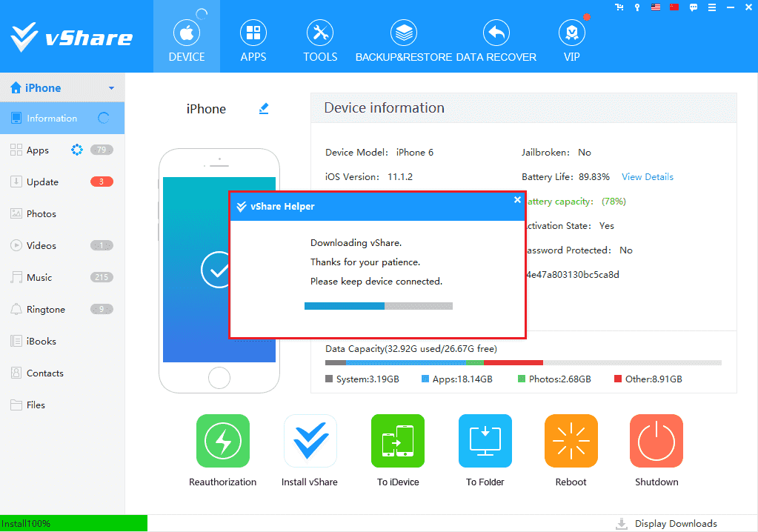Click the Music count badge 215
The height and width of the screenshot is (532, 758).
(x=102, y=277)
